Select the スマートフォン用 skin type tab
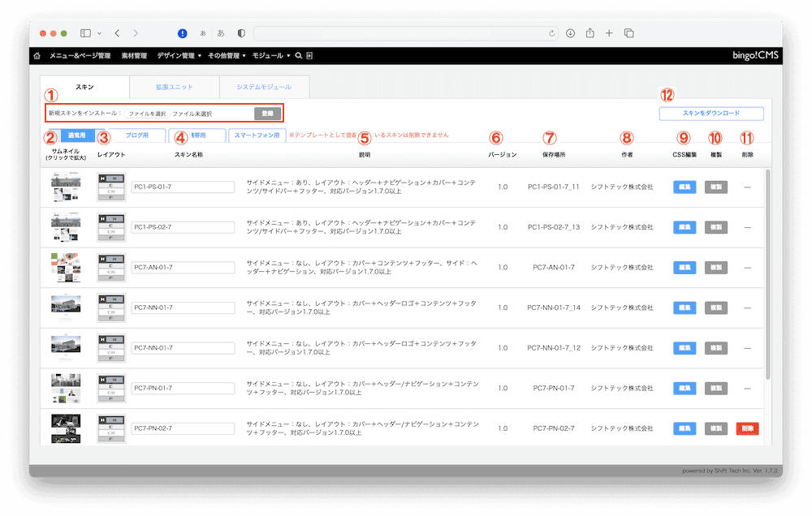This screenshot has height=516, width=812. pos(257,135)
